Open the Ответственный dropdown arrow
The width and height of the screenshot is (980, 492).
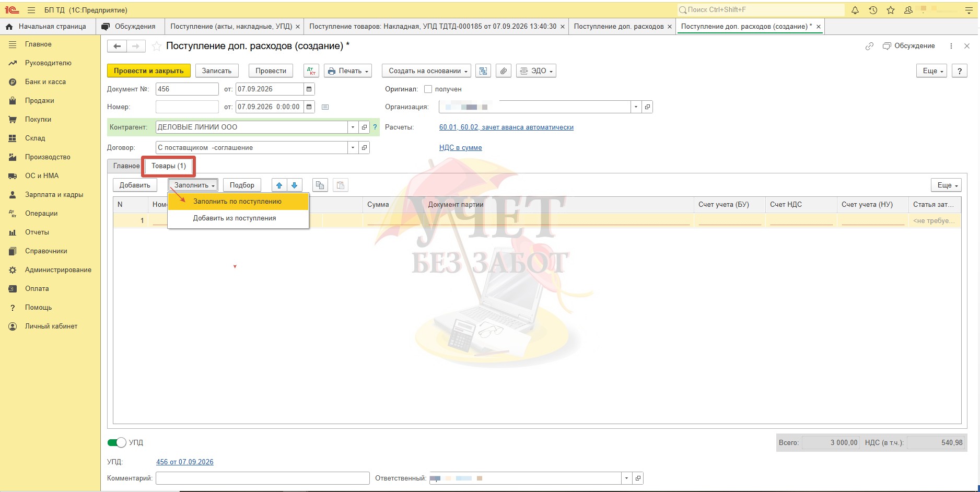(626, 478)
